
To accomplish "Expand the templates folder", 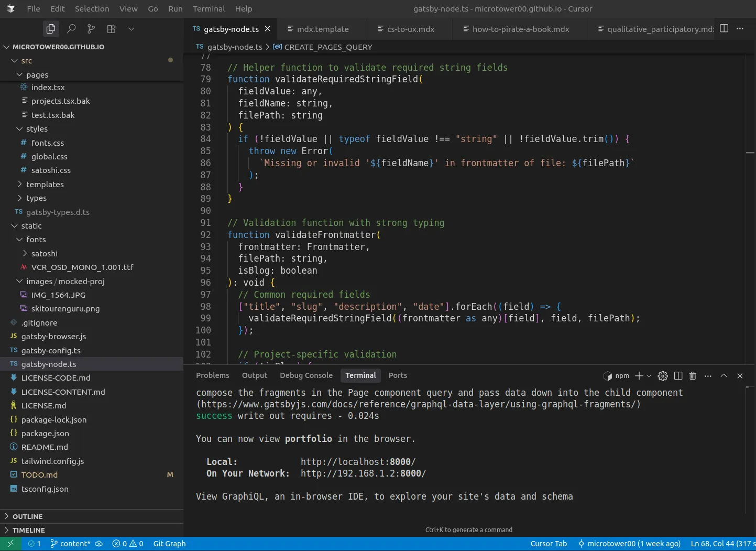I will click(x=45, y=185).
